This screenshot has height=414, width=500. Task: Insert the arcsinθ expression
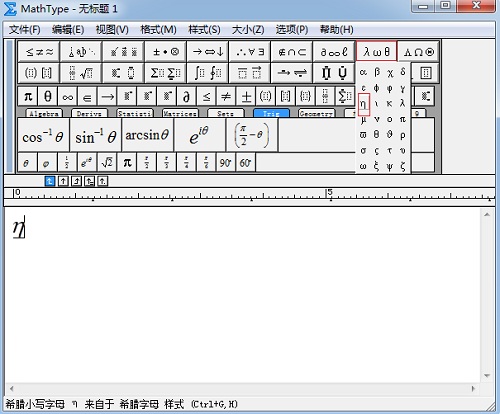(148, 135)
